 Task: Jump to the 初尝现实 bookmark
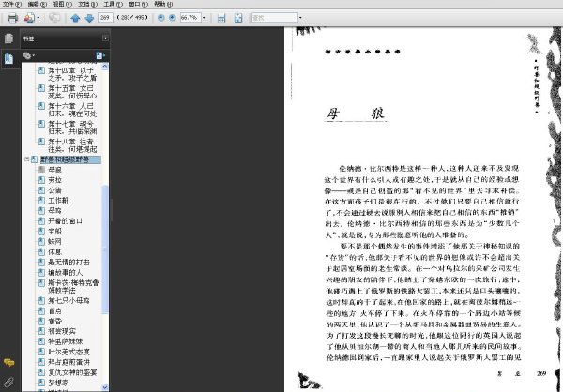point(62,331)
